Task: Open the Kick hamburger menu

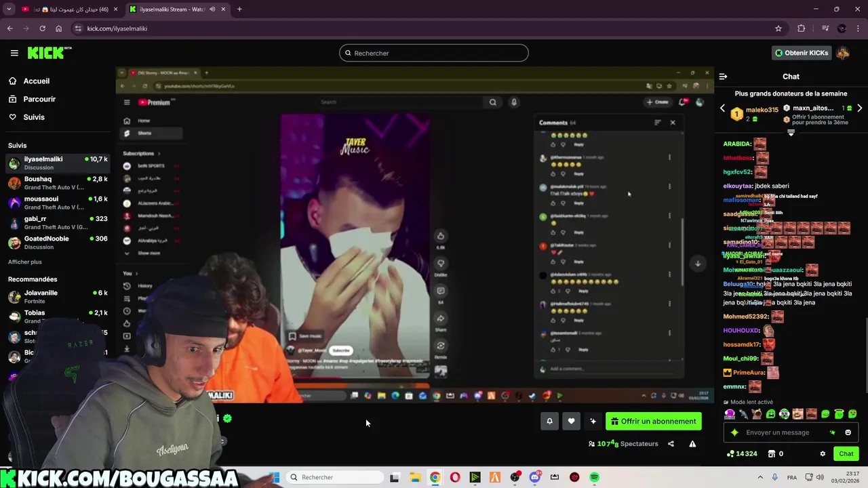Action: pyautogui.click(x=14, y=53)
